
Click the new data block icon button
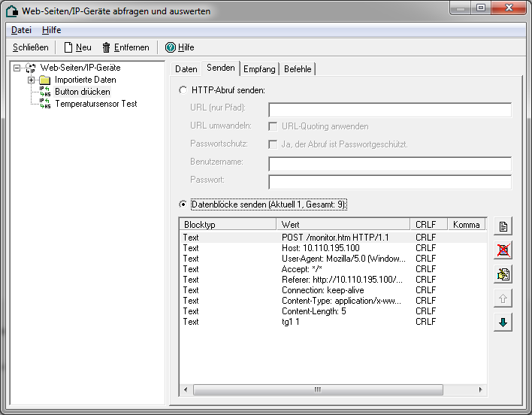tap(503, 226)
